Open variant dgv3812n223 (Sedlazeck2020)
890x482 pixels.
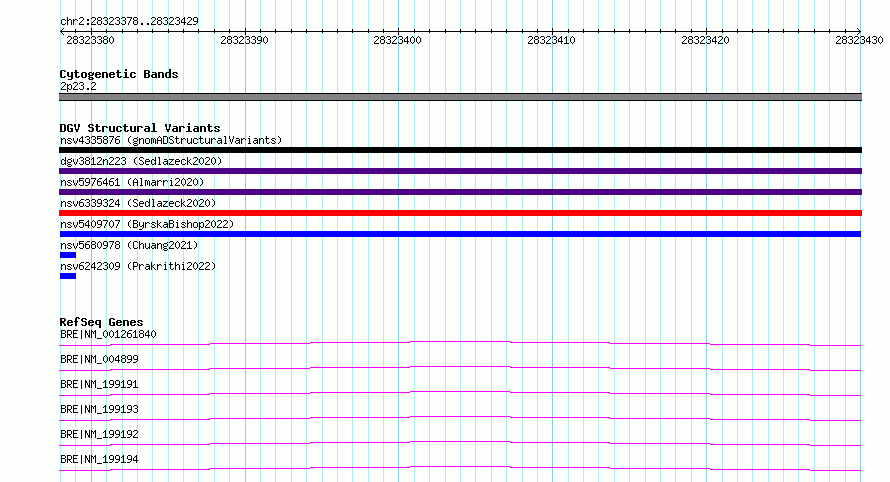point(141,161)
